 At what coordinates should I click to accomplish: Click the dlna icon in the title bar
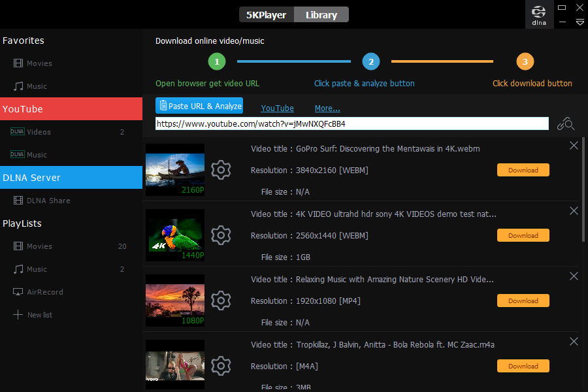point(538,13)
